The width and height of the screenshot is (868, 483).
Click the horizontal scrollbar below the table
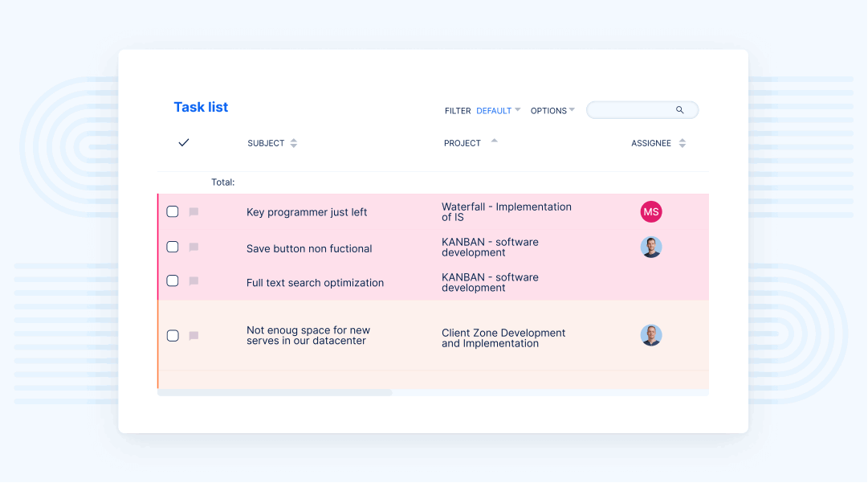point(275,393)
